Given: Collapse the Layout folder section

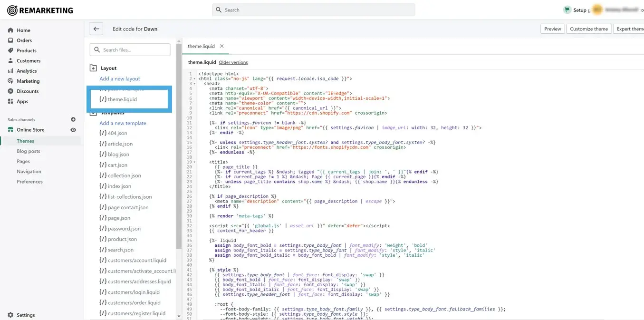Looking at the screenshot, I should click(x=94, y=68).
